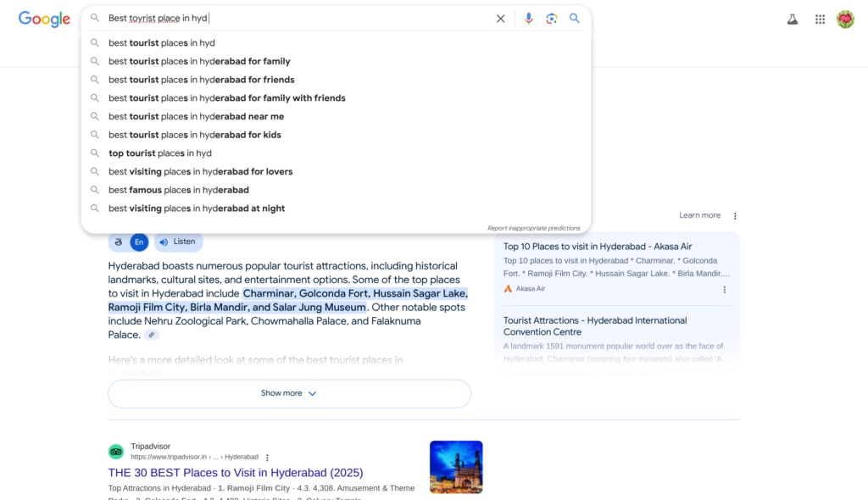Click the Google logo
This screenshot has width=868, height=500.
[x=44, y=19]
